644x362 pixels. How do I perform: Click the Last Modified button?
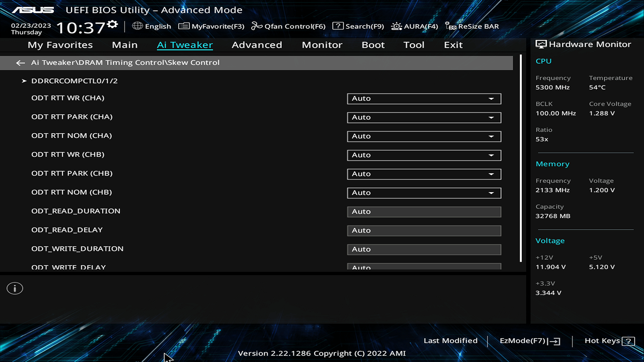point(450,341)
